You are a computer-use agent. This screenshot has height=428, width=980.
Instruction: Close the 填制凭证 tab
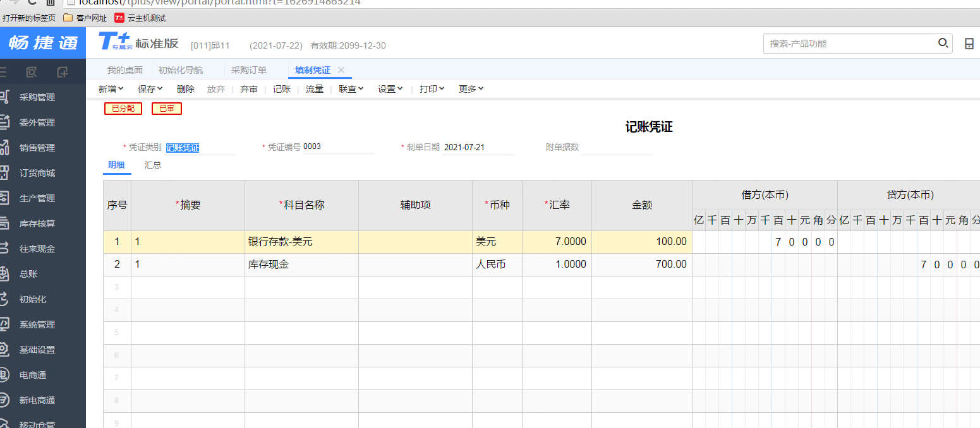coord(341,70)
